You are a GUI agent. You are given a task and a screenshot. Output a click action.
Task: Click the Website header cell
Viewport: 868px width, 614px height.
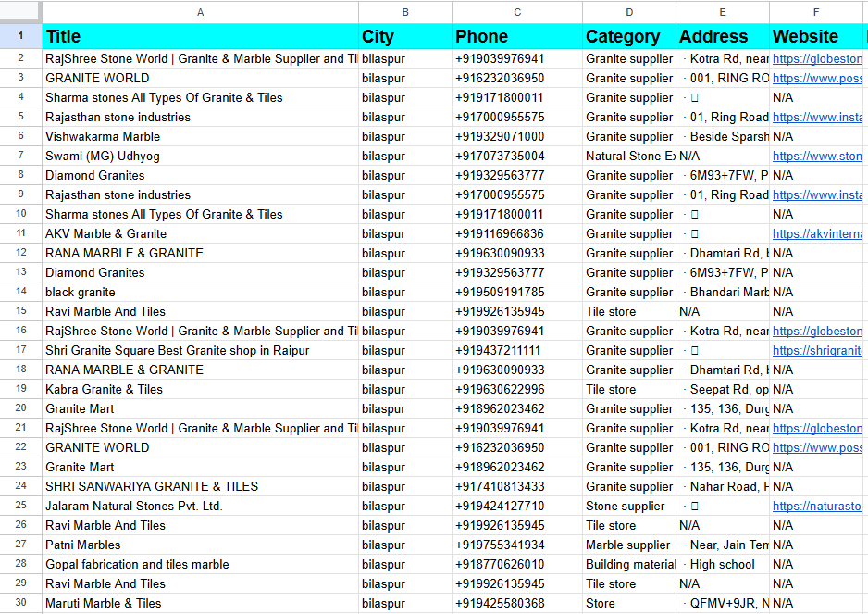816,36
